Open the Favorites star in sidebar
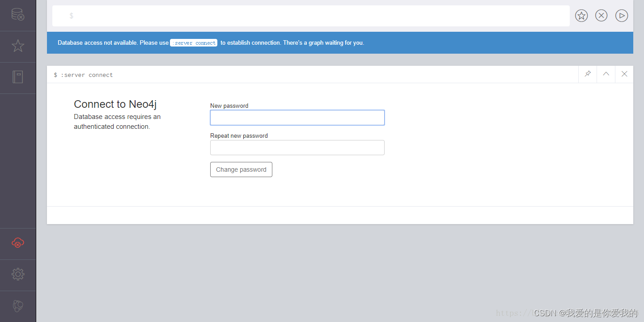Image resolution: width=644 pixels, height=322 pixels. pos(18,46)
